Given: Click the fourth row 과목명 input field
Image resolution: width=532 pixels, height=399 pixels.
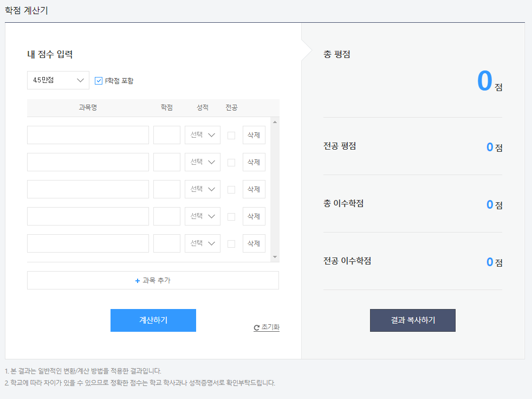Looking at the screenshot, I should pyautogui.click(x=88, y=216).
